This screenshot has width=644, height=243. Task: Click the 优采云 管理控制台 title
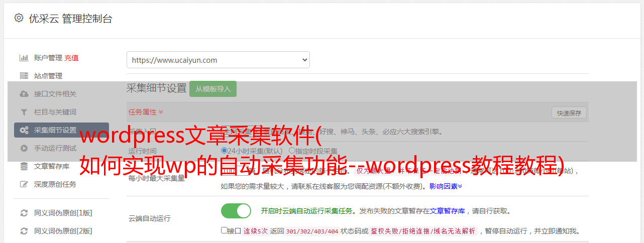tap(70, 19)
